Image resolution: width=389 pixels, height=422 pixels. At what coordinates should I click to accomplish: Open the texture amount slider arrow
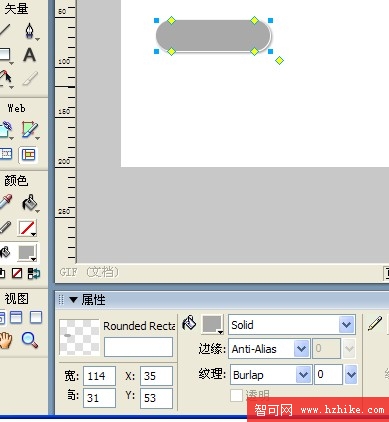351,375
